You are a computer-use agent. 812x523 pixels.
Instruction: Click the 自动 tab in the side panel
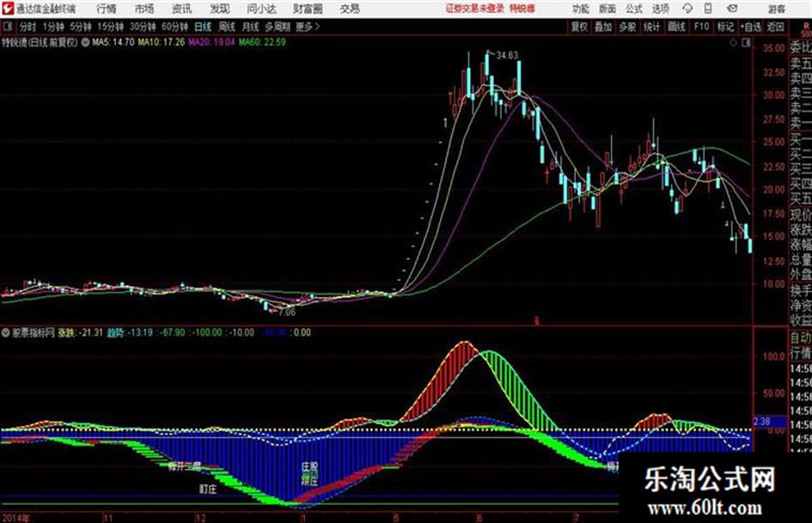point(800,338)
